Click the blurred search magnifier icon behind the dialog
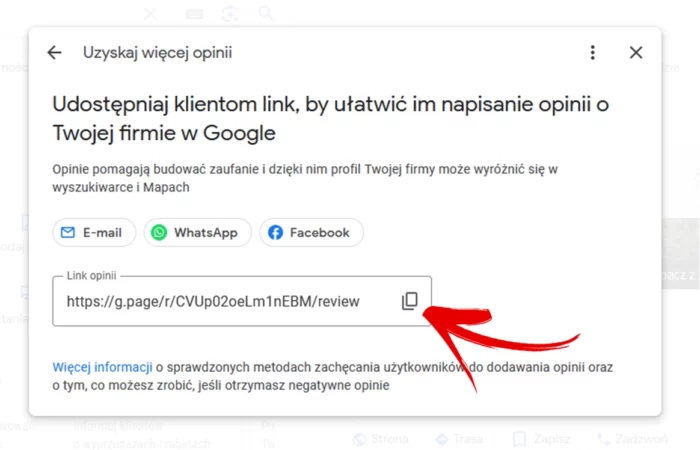 [266, 13]
